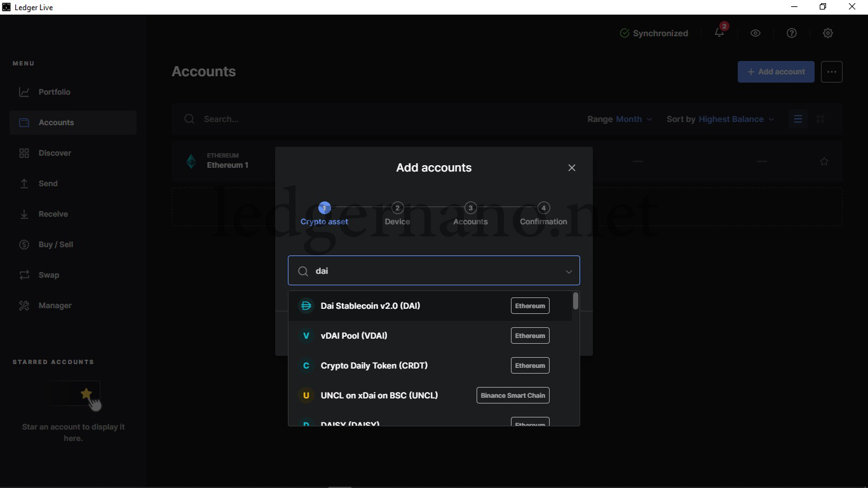This screenshot has height=488, width=868.
Task: Click the Send upload arrow icon
Action: click(24, 184)
